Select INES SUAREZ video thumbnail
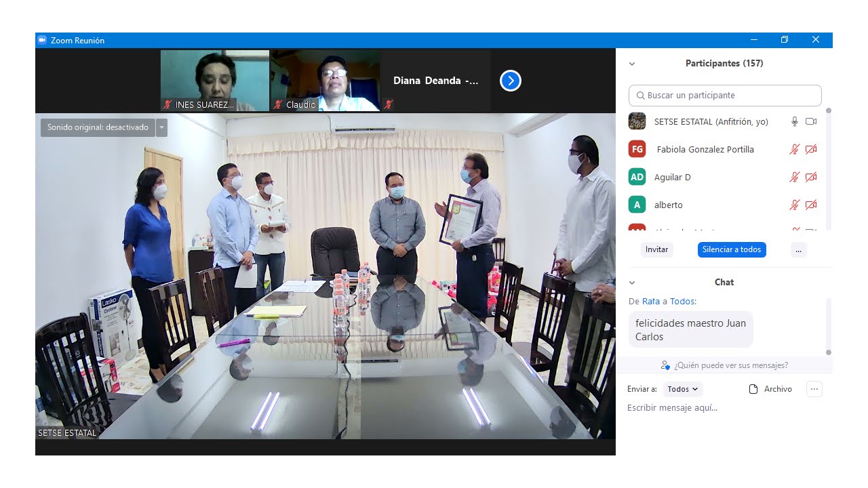This screenshot has width=868, height=488. point(215,81)
